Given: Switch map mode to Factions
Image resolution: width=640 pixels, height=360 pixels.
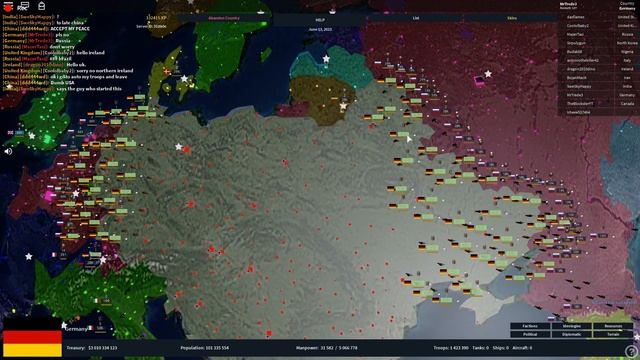Looking at the screenshot, I should 530,326.
